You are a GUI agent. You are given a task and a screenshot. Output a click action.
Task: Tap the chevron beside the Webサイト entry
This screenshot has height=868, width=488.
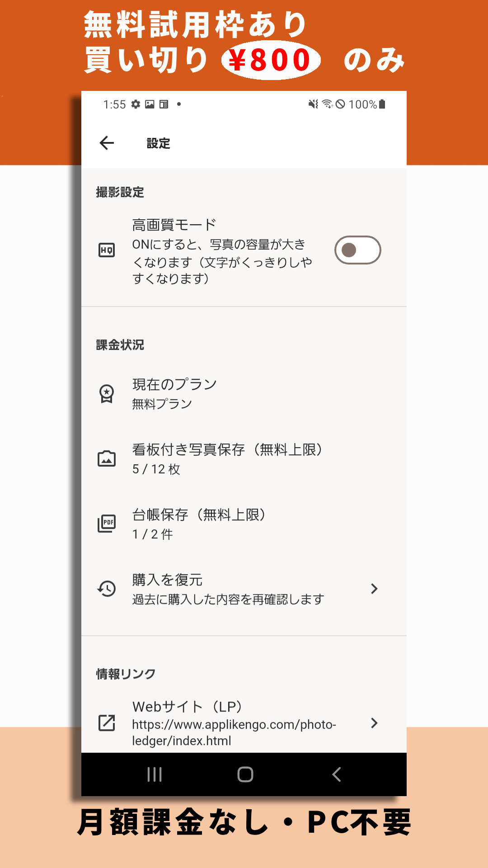click(x=374, y=723)
